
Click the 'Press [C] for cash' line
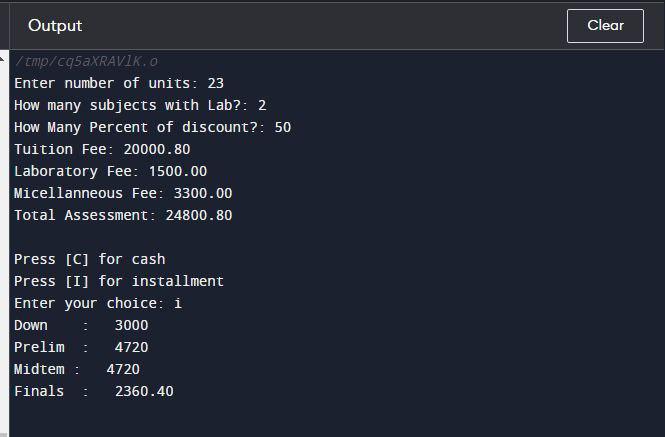click(89, 259)
